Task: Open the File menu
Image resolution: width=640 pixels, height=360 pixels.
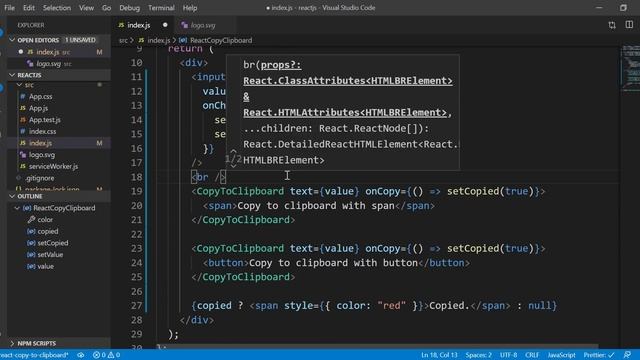Action: pyautogui.click(x=9, y=8)
